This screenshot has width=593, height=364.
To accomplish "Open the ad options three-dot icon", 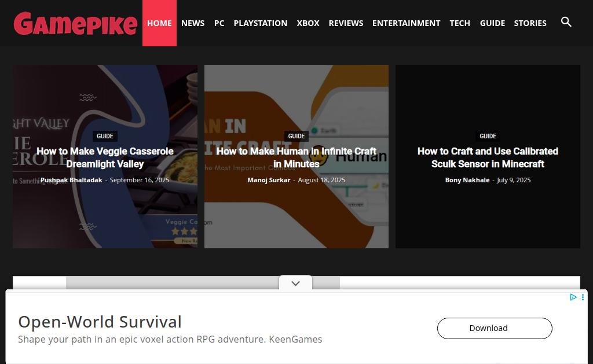I will (x=583, y=297).
